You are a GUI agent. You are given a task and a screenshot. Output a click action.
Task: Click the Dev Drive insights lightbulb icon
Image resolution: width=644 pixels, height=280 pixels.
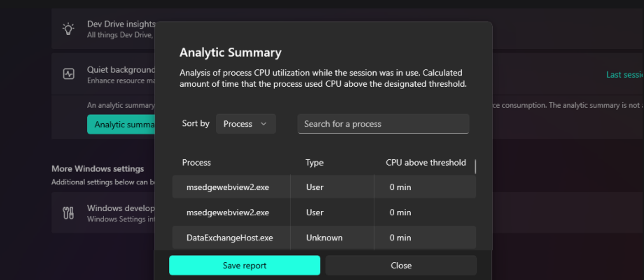pyautogui.click(x=68, y=29)
